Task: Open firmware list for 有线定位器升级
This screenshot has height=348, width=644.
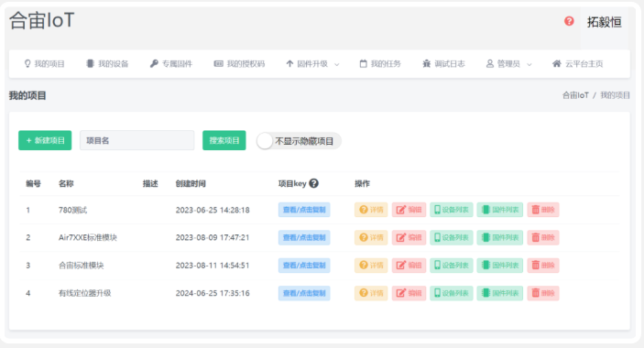Action: 500,293
